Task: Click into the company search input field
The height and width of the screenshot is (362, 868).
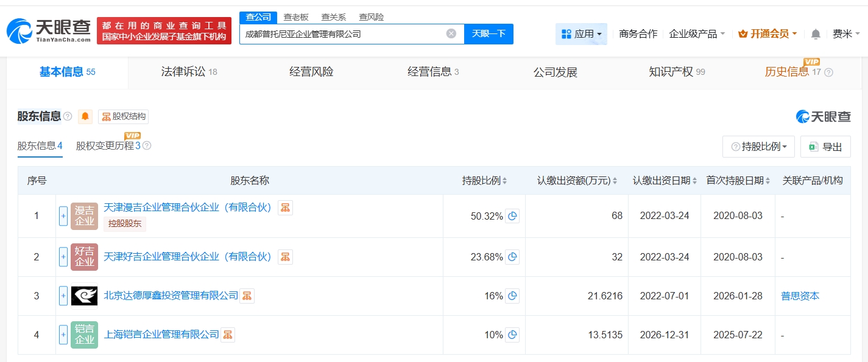Action: point(341,34)
